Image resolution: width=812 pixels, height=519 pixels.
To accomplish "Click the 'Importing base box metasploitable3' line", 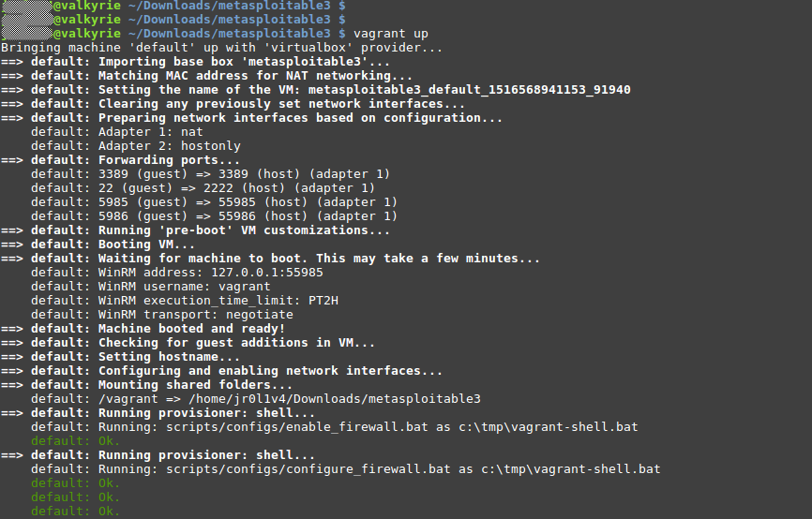I will [215, 62].
